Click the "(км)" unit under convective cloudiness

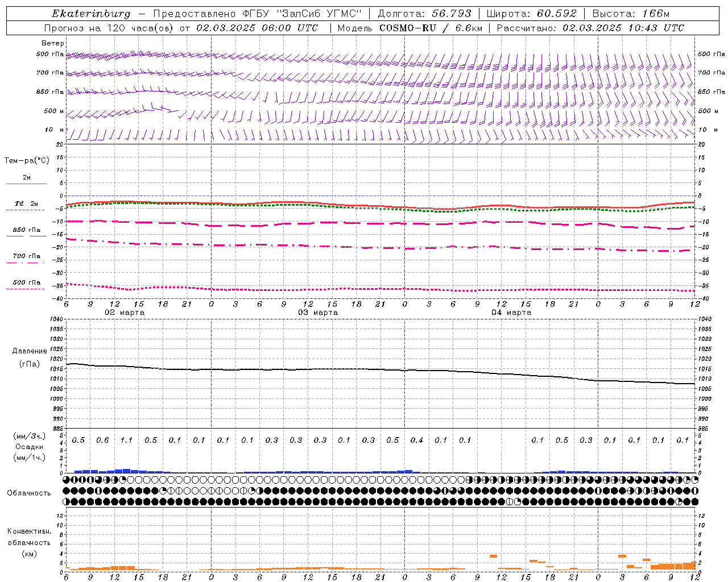coord(29,554)
